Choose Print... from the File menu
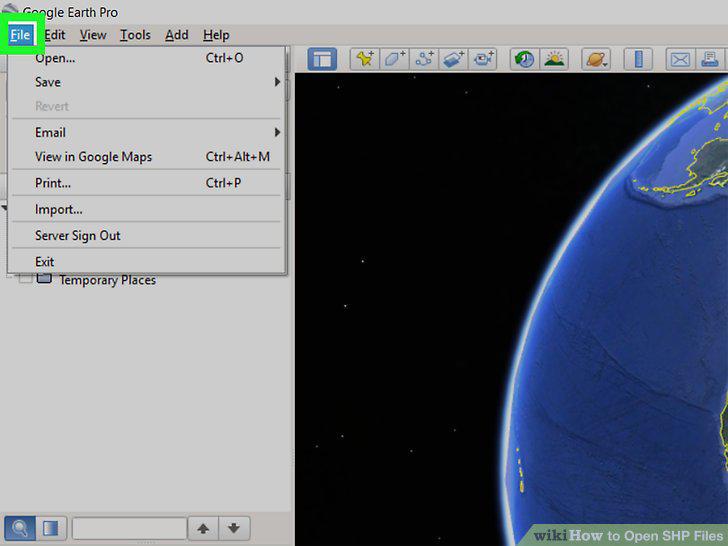 (x=146, y=183)
